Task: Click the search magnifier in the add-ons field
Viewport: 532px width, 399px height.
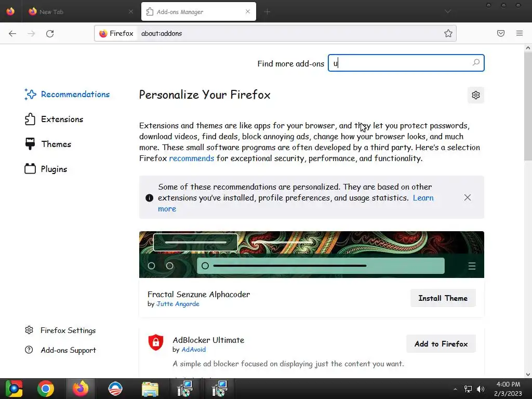Action: click(476, 63)
